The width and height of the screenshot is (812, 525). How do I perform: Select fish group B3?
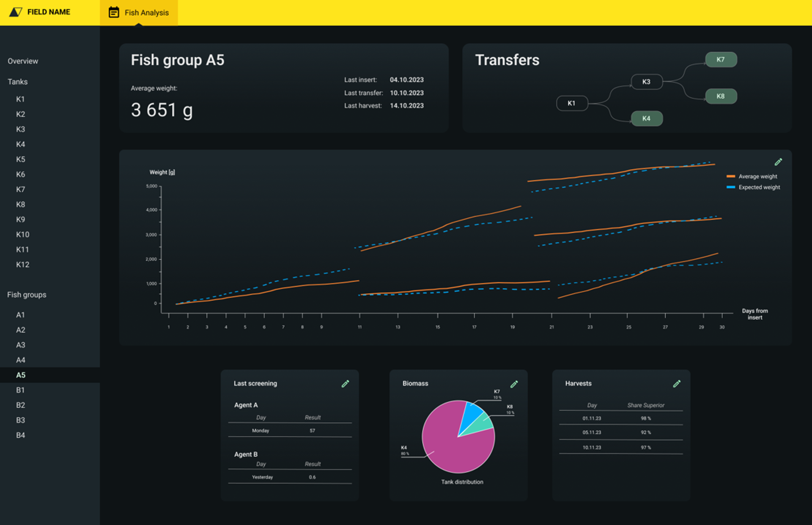point(20,420)
